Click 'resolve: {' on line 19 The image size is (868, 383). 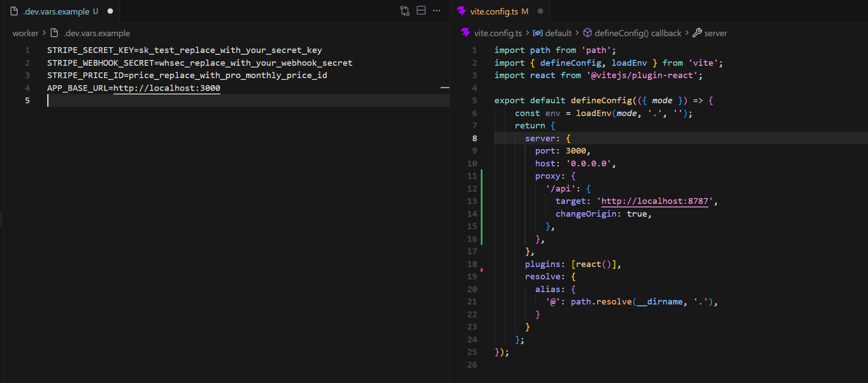point(550,277)
